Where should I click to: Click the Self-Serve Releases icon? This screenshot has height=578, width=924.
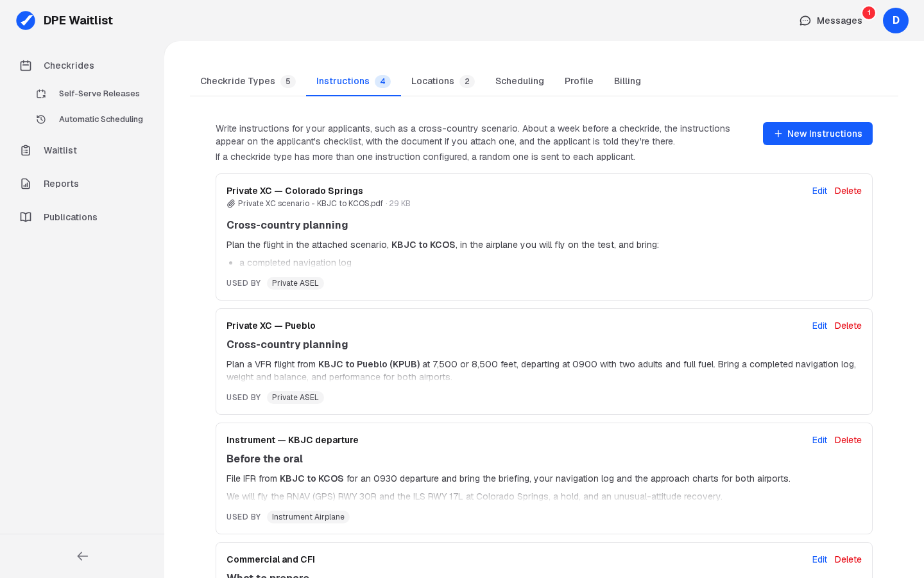(x=41, y=94)
